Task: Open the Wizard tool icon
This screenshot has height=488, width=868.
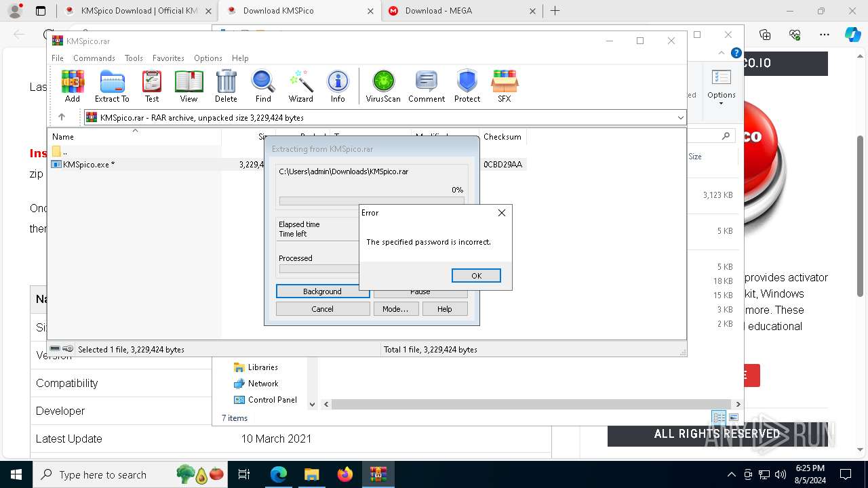Action: tap(300, 86)
